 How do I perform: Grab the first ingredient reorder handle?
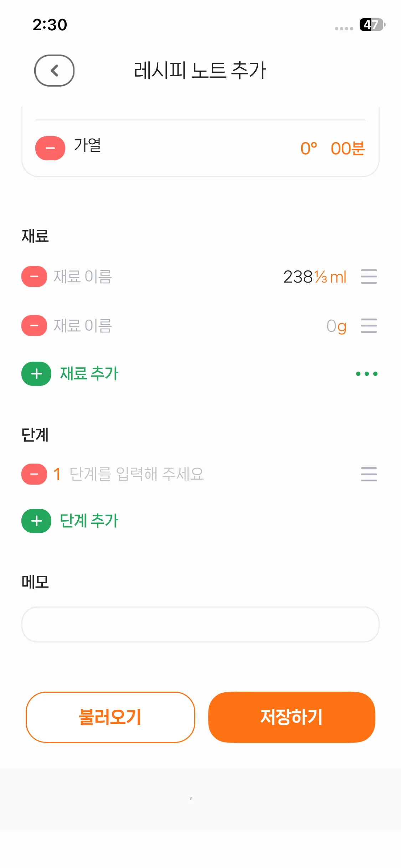coord(369,277)
